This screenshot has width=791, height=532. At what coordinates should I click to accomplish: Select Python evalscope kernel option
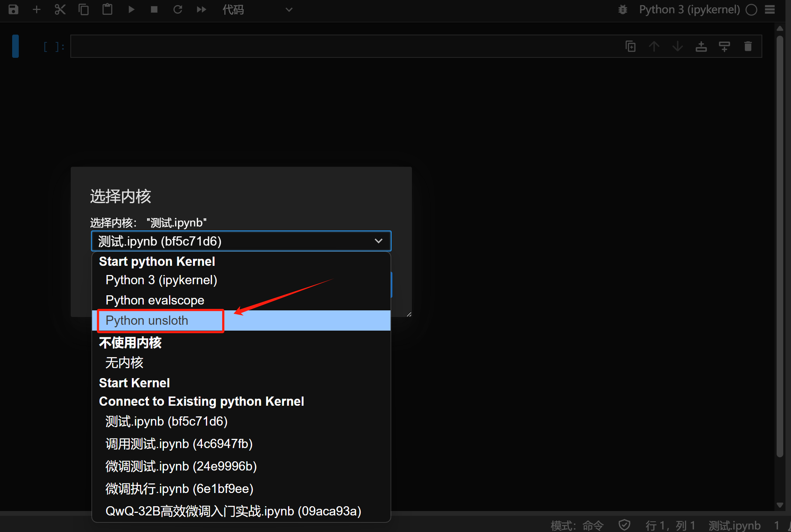[x=155, y=300]
